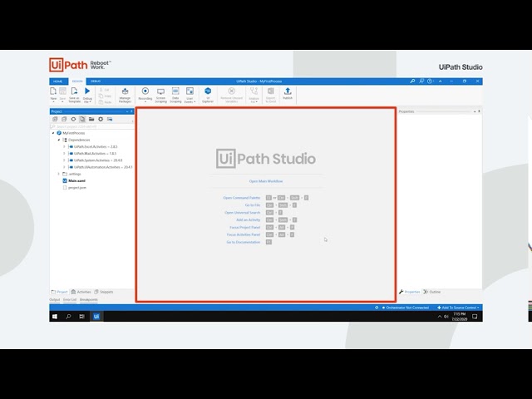This screenshot has width=532, height=399.
Task: Click the File Explorer folder icon
Action: [91, 119]
